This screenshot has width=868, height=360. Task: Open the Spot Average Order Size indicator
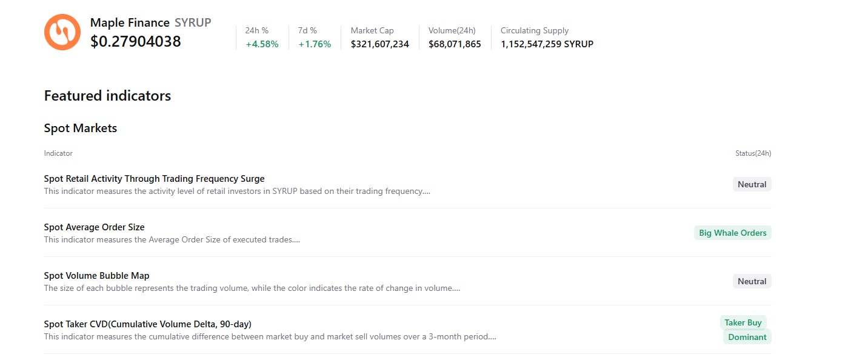tap(94, 227)
